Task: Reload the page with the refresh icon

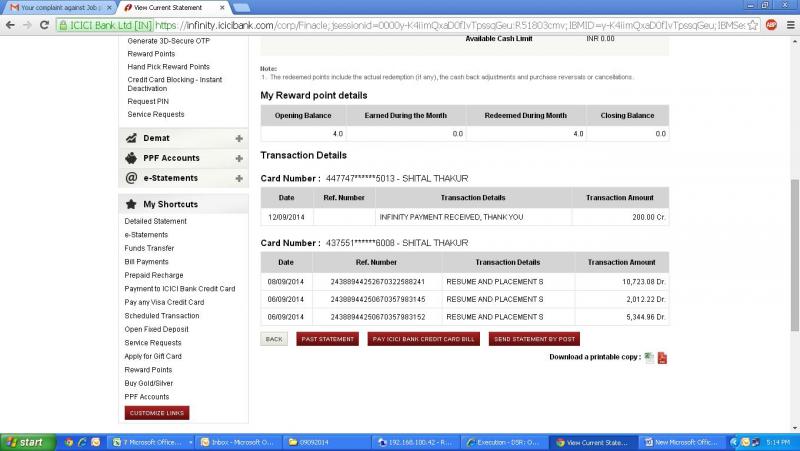Action: click(x=44, y=25)
